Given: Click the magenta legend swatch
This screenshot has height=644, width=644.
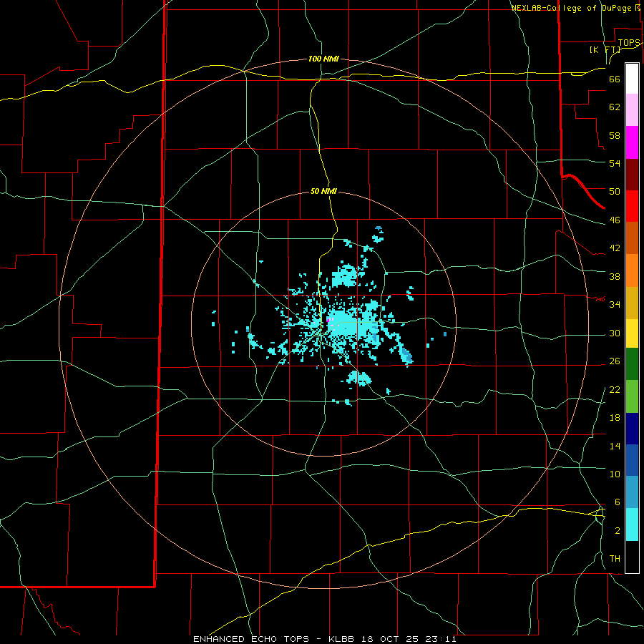Looking at the screenshot, I should click(x=632, y=142).
